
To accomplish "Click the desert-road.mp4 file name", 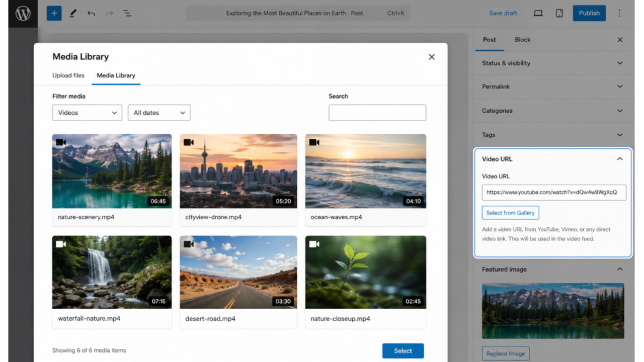I will (210, 319).
